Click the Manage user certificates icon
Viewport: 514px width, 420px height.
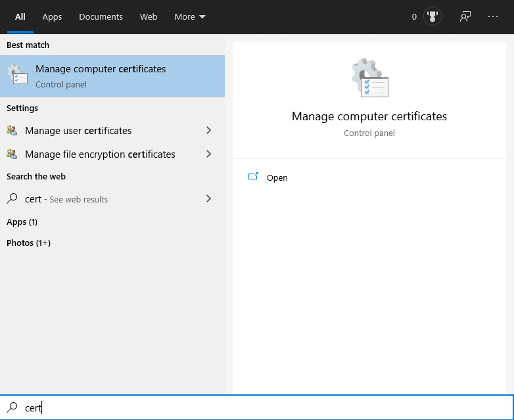pos(12,131)
